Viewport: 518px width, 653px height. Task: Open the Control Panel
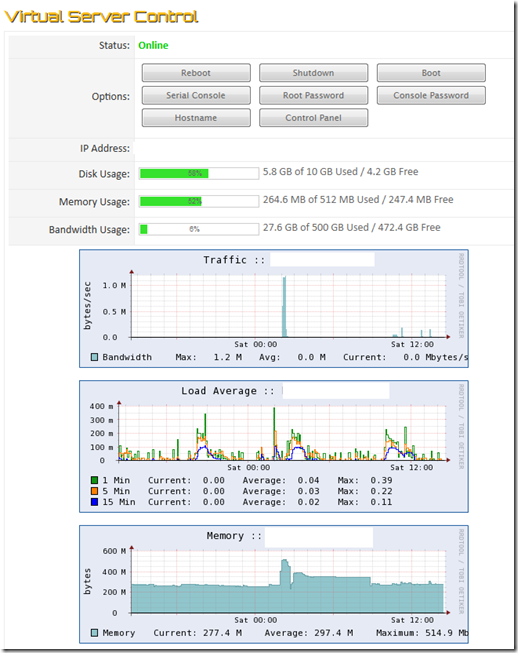pyautogui.click(x=314, y=118)
